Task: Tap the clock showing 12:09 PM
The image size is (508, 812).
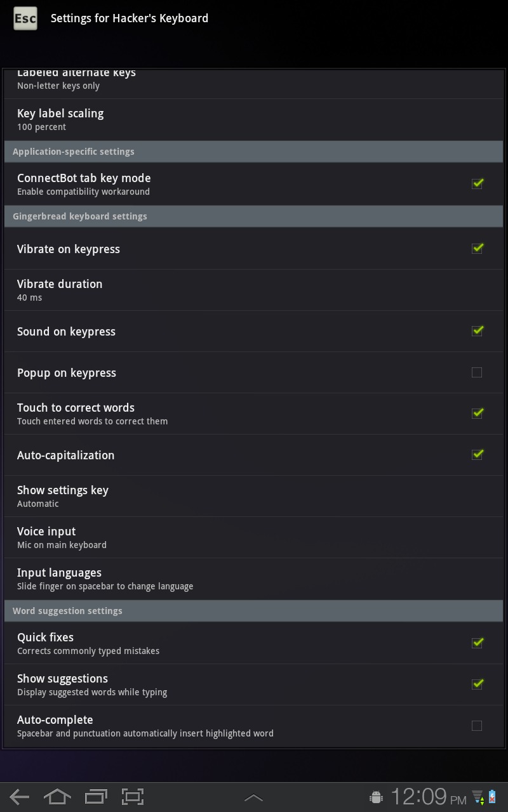Action: click(x=429, y=797)
